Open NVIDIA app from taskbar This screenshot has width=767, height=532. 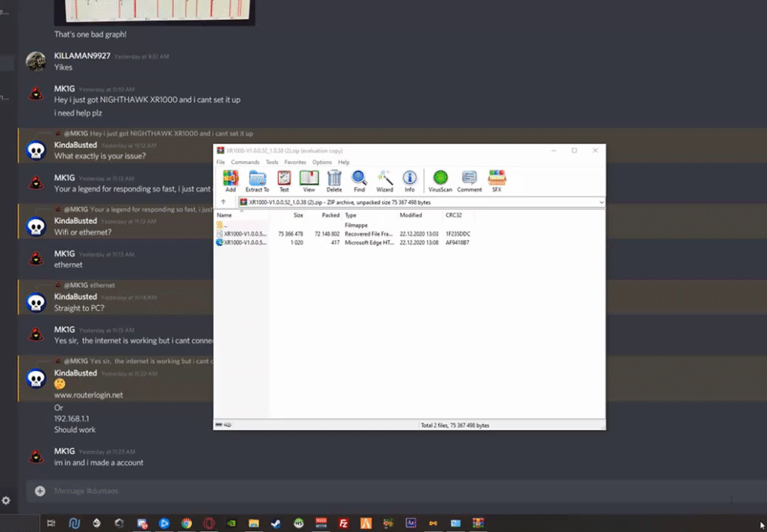232,524
